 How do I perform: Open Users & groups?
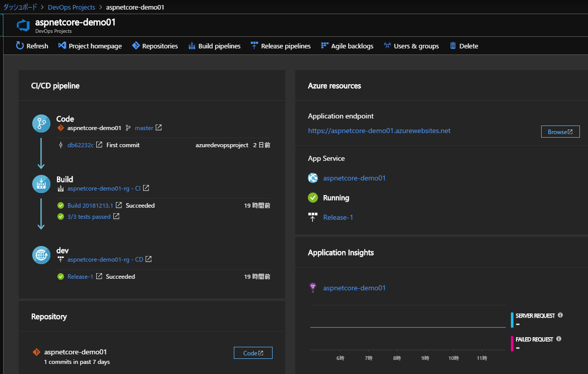pyautogui.click(x=411, y=46)
